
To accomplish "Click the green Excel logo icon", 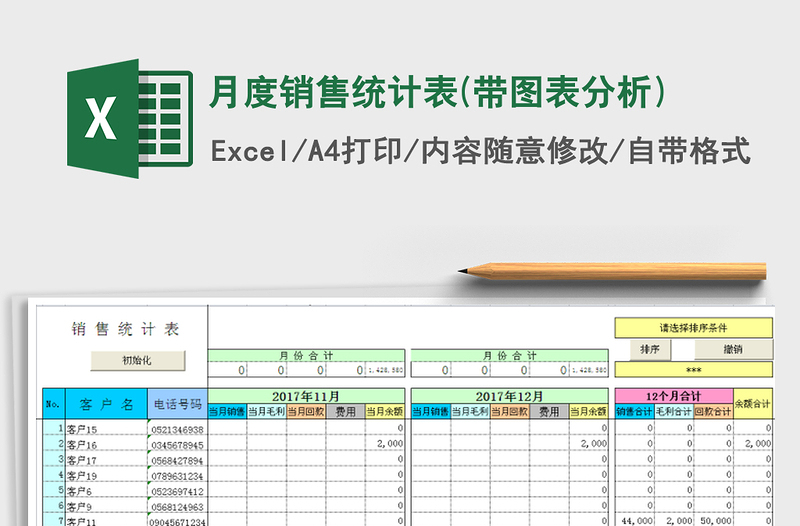I will coord(130,118).
